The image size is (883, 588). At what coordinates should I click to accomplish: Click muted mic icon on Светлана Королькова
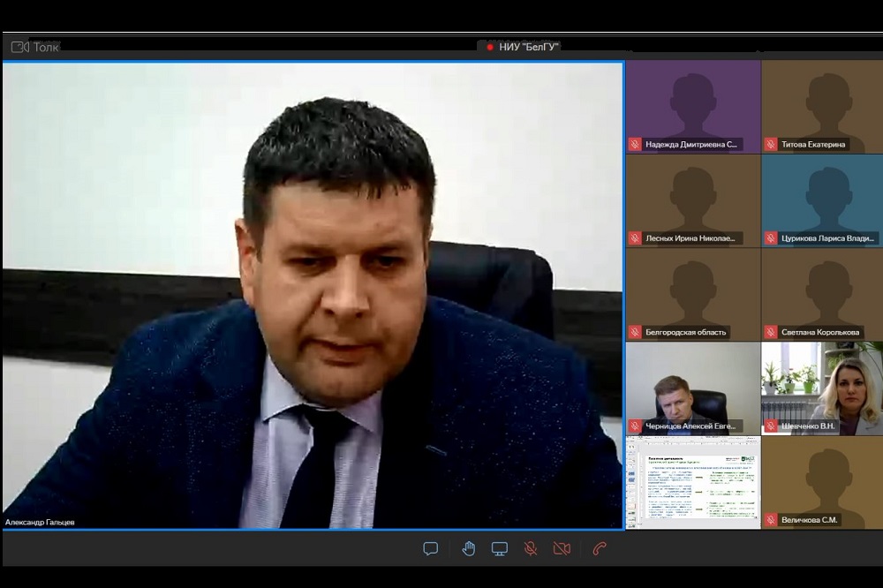click(x=771, y=332)
